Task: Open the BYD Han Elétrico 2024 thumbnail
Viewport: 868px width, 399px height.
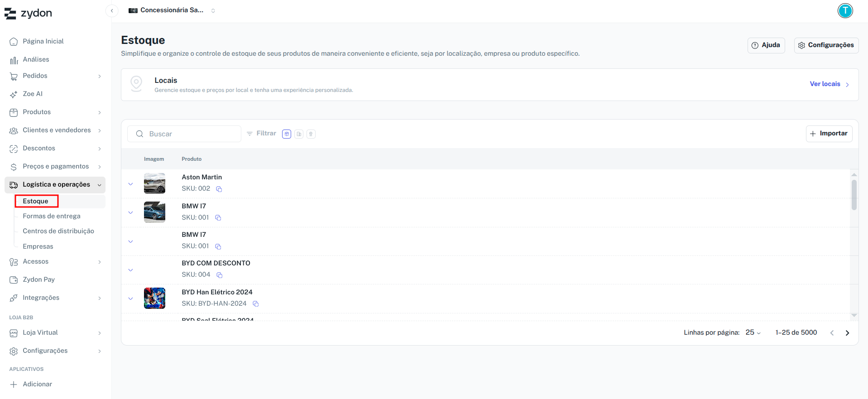Action: [154, 298]
